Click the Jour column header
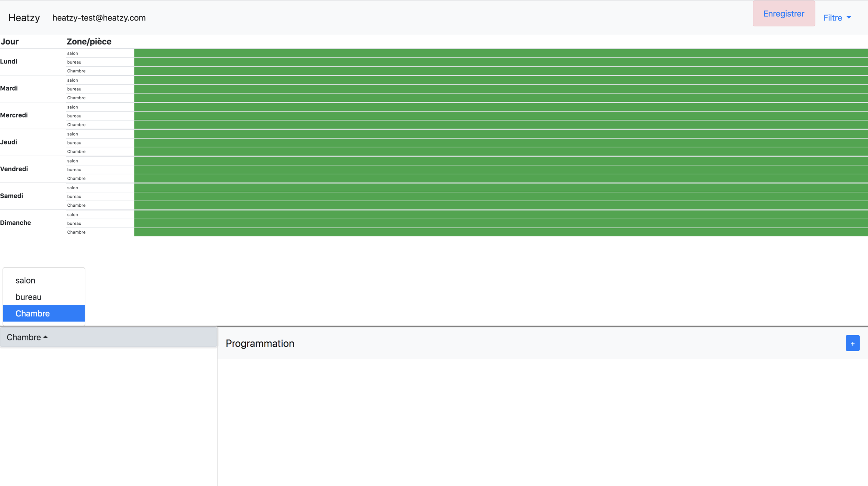Viewport: 868px width, 486px height. coord(9,42)
